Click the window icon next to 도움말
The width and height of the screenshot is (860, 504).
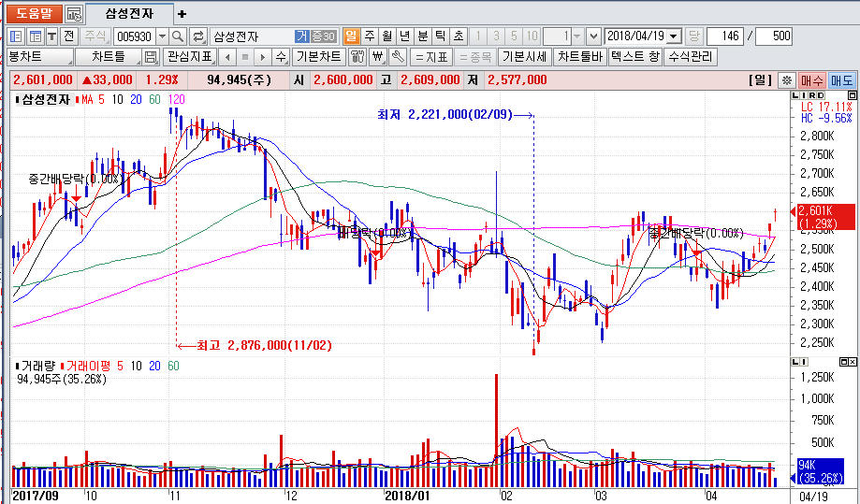[x=75, y=14]
